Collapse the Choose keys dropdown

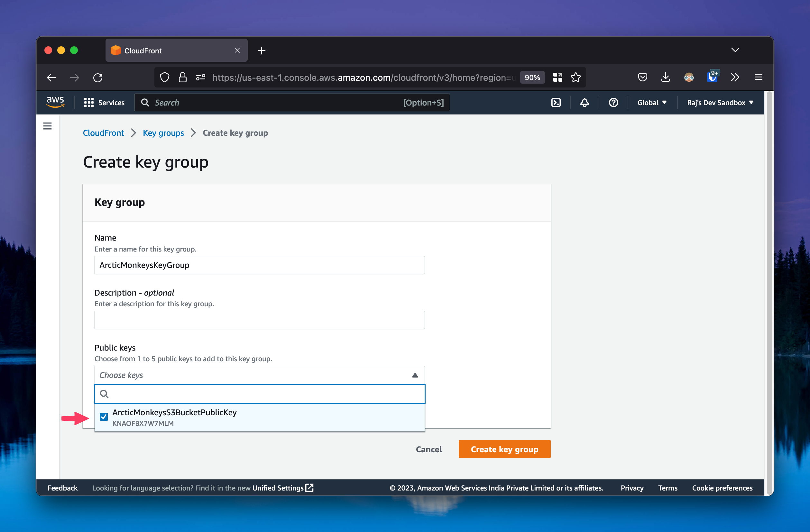415,375
